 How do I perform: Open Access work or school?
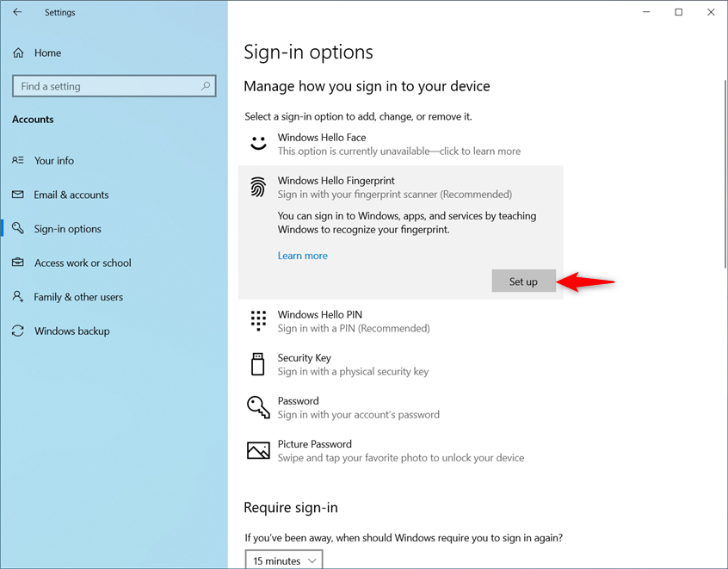114,263
